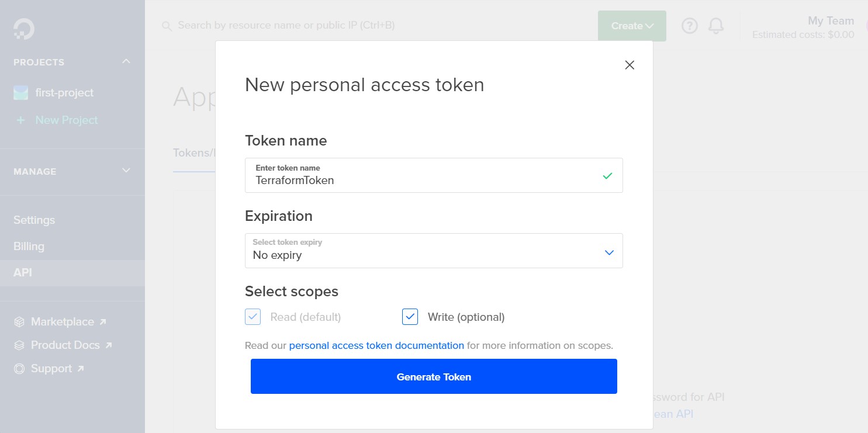Viewport: 868px width, 433px height.
Task: Click the first-project icon in the sidebar
Action: click(x=21, y=93)
